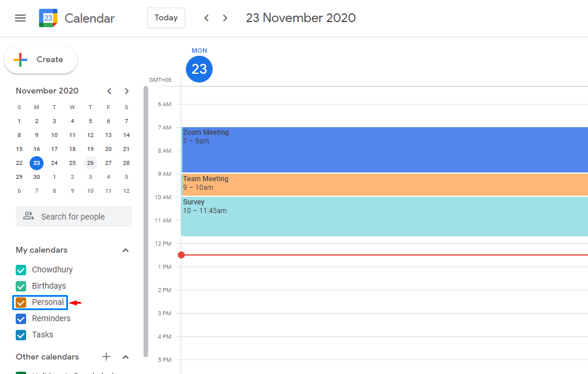This screenshot has width=588, height=374.
Task: Click the Monday 23 date circle
Action: tap(199, 69)
